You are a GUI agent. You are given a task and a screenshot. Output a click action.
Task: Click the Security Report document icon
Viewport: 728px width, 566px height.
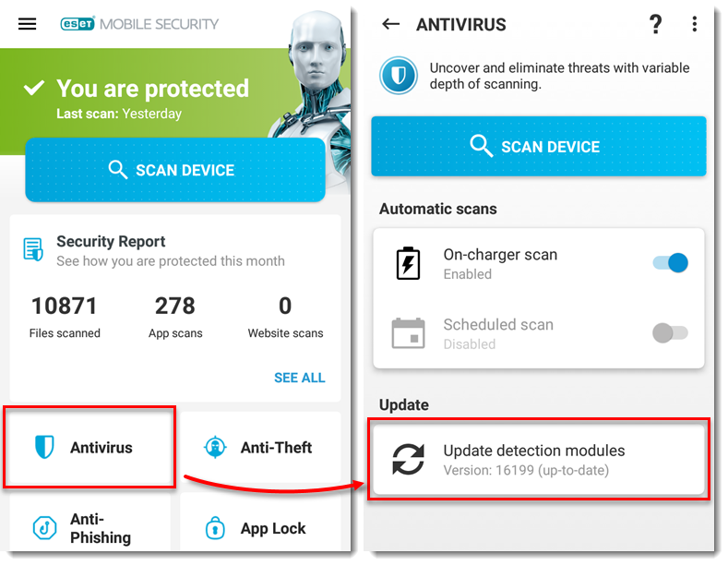point(34,250)
